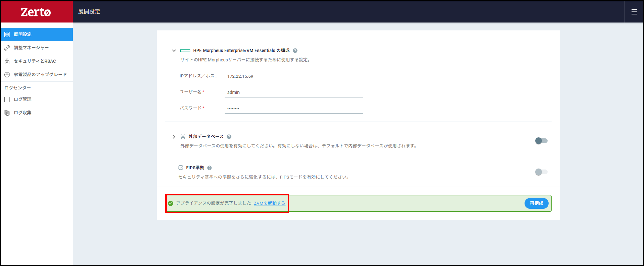Click the パスワード input field
The image size is (644, 266).
(293, 108)
